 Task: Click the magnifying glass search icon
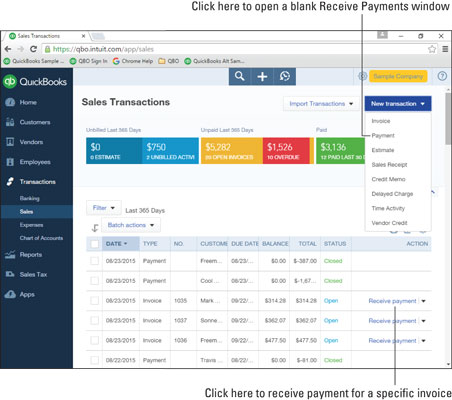coord(239,76)
